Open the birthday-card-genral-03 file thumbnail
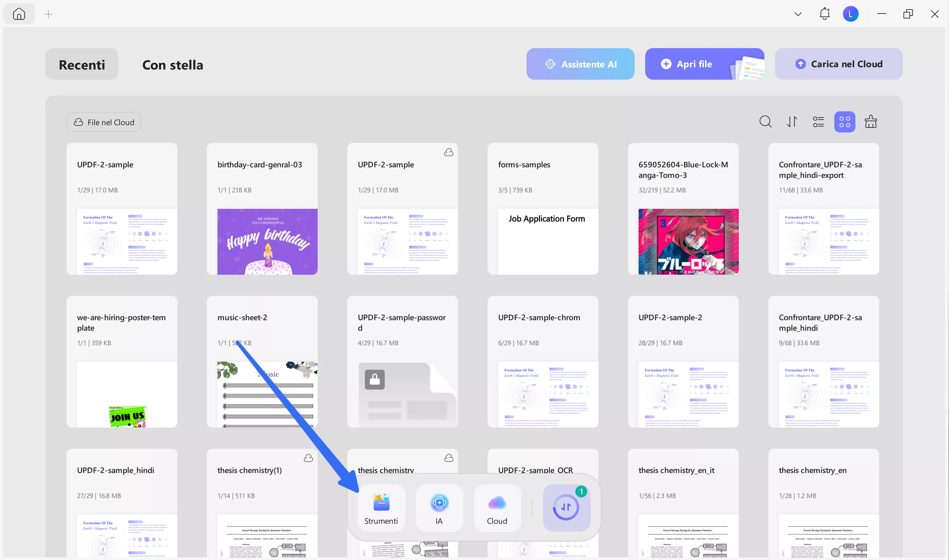 tap(267, 241)
